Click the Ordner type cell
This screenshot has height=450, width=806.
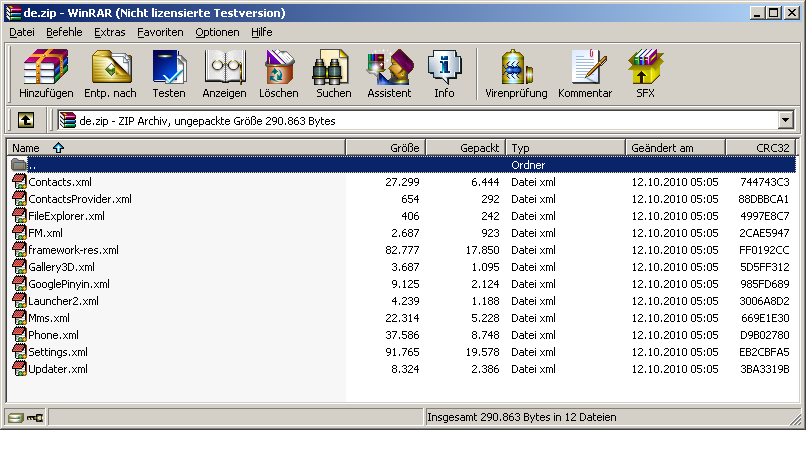[x=528, y=165]
